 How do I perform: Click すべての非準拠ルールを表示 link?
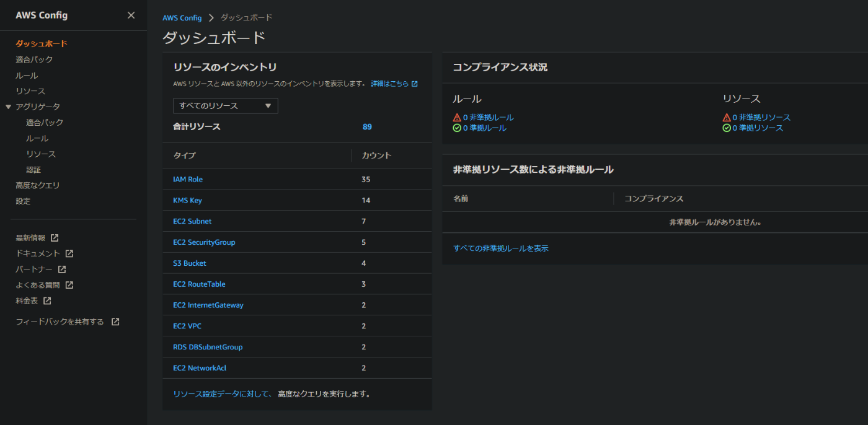tap(501, 248)
